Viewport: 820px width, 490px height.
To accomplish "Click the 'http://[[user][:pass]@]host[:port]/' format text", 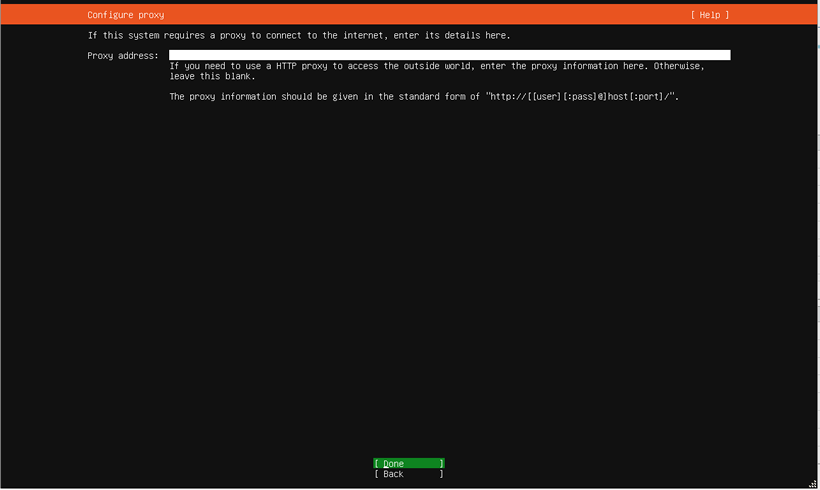I will click(580, 96).
